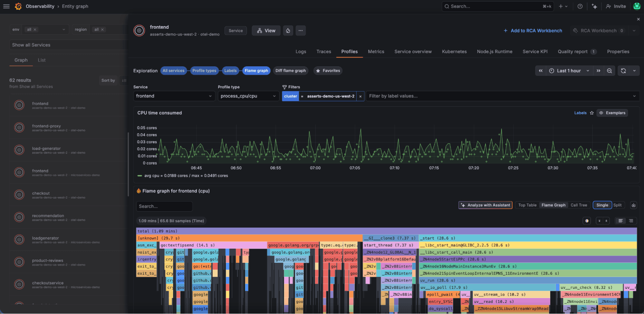
Task: Switch results to List view
Action: pos(42,60)
